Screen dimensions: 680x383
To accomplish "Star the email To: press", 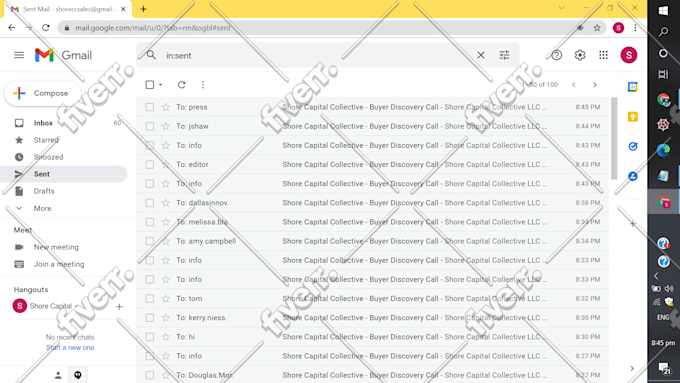I will pyautogui.click(x=166, y=107).
